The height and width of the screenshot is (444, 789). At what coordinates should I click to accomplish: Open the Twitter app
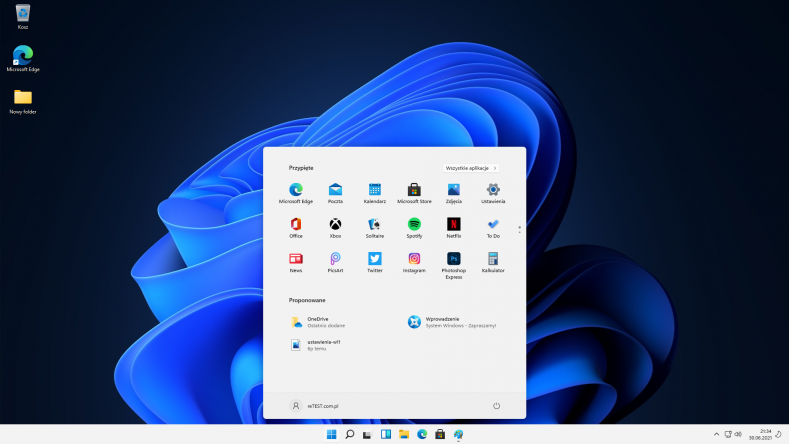[374, 263]
